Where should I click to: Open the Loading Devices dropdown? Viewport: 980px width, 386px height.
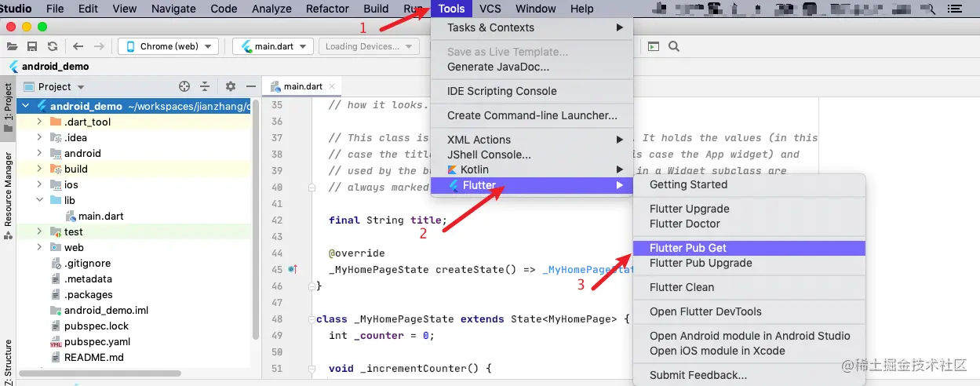tap(368, 46)
